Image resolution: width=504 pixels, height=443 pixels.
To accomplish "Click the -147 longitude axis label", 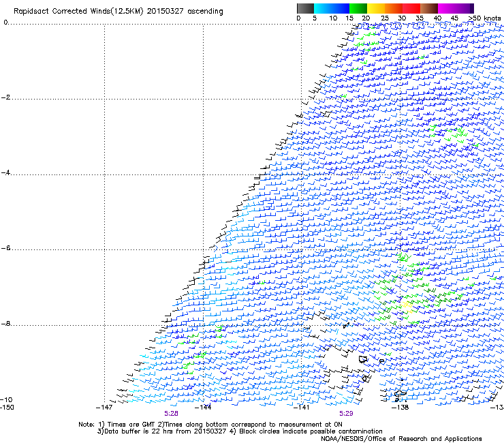I will point(104,408).
